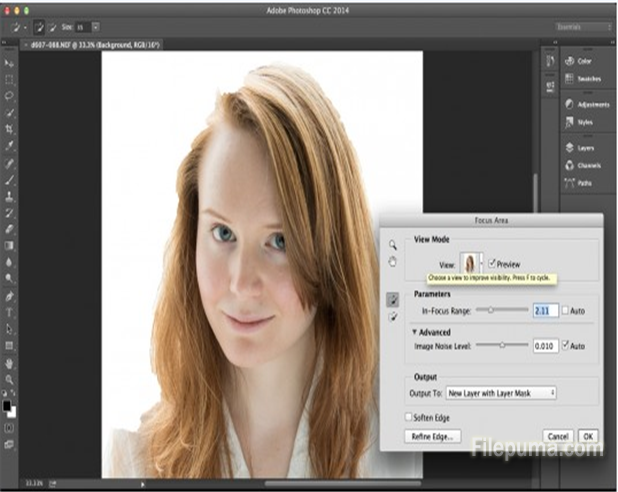The width and height of the screenshot is (618, 492).
Task: Open the Essentials workspace dropdown
Action: [x=584, y=27]
